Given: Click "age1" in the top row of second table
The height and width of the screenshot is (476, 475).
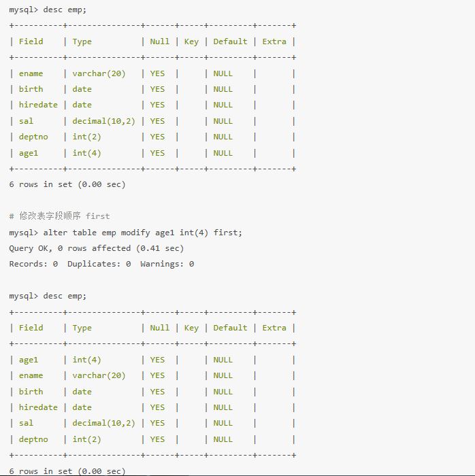Looking at the screenshot, I should [x=29, y=360].
